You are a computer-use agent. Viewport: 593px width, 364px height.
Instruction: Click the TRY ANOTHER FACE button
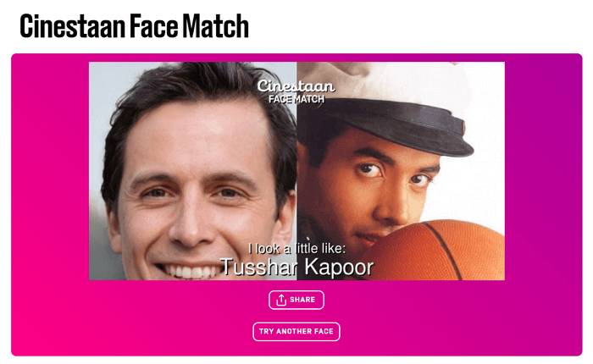(x=296, y=332)
